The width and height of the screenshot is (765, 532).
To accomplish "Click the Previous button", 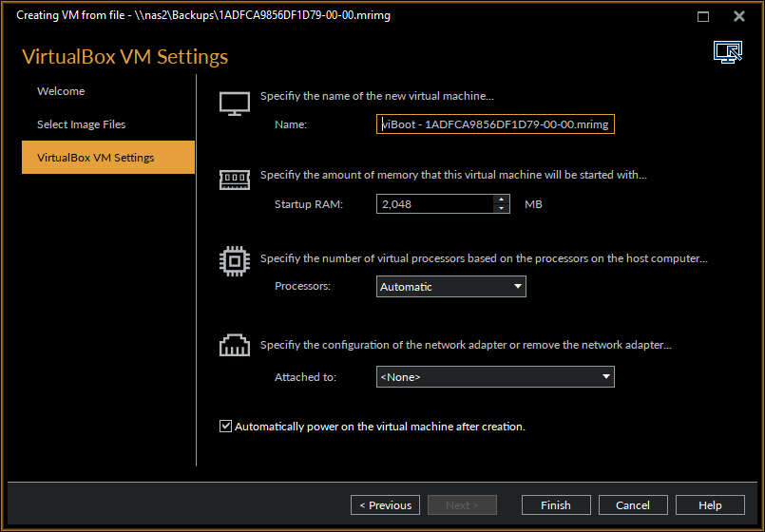I will point(385,505).
